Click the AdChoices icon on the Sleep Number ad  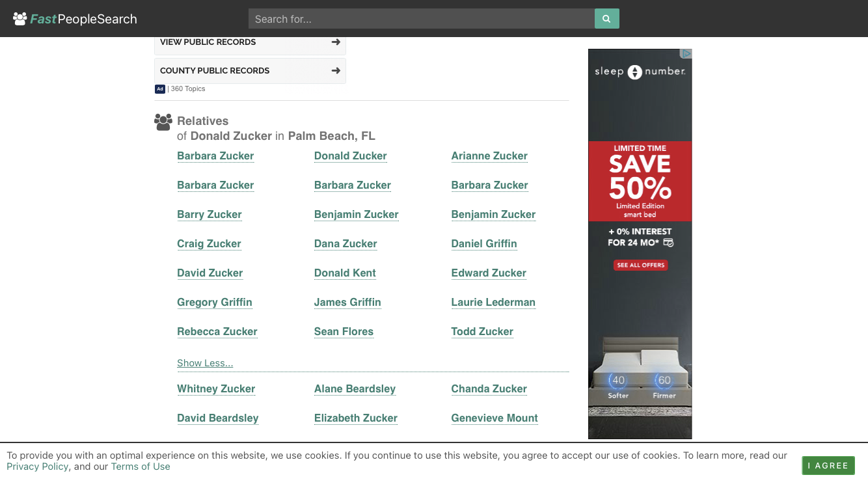pos(686,53)
